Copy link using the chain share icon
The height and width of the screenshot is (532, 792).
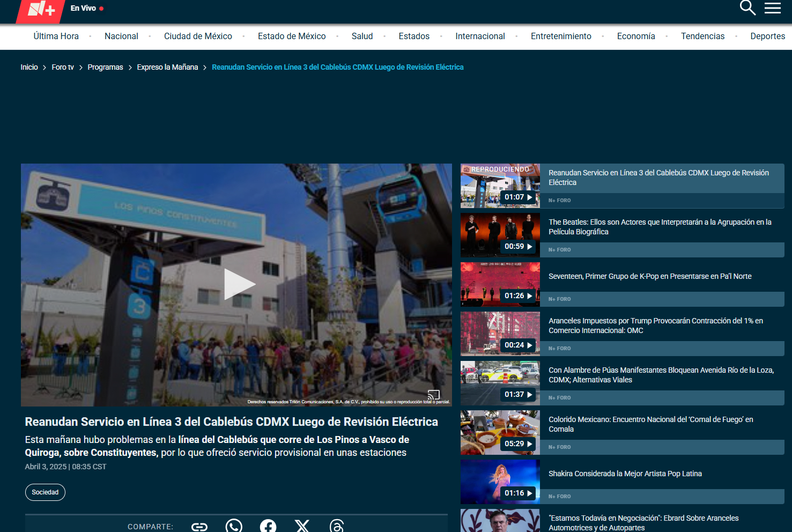tap(199, 527)
